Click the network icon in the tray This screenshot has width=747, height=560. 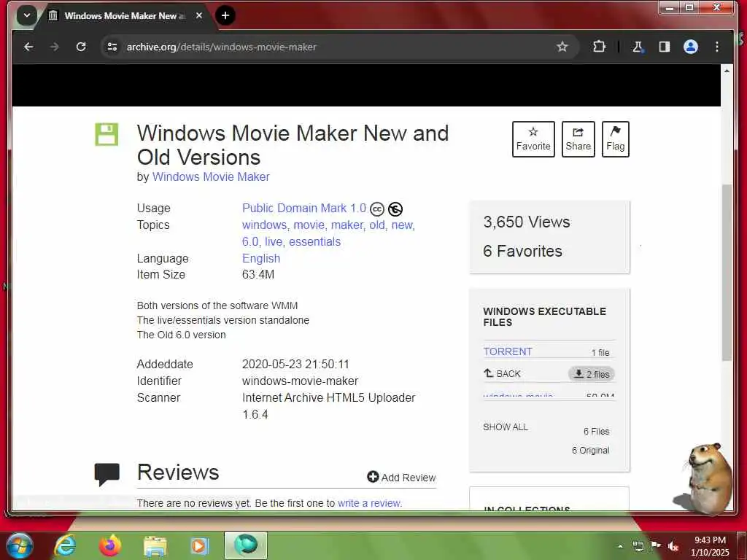click(638, 546)
